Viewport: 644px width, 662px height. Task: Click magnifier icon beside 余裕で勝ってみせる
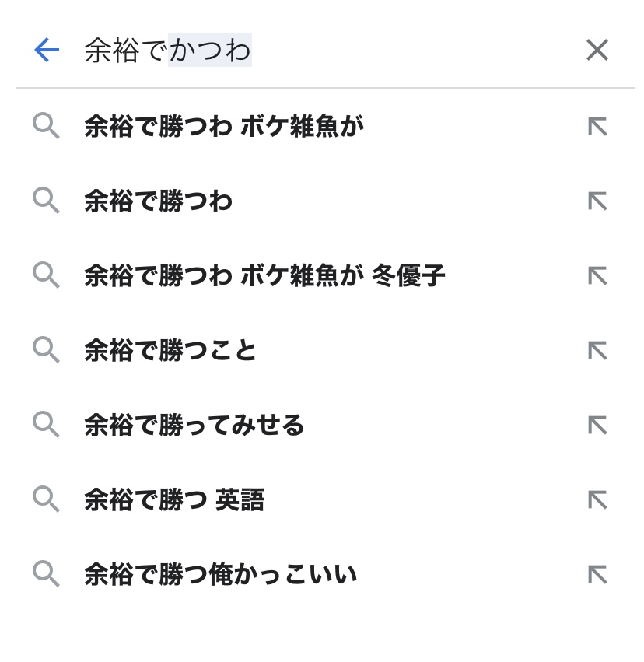46,425
